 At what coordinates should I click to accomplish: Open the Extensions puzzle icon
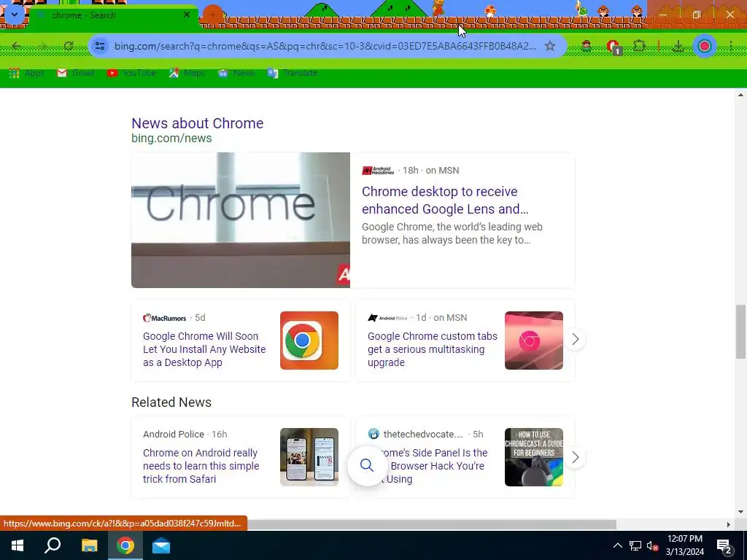[639, 46]
